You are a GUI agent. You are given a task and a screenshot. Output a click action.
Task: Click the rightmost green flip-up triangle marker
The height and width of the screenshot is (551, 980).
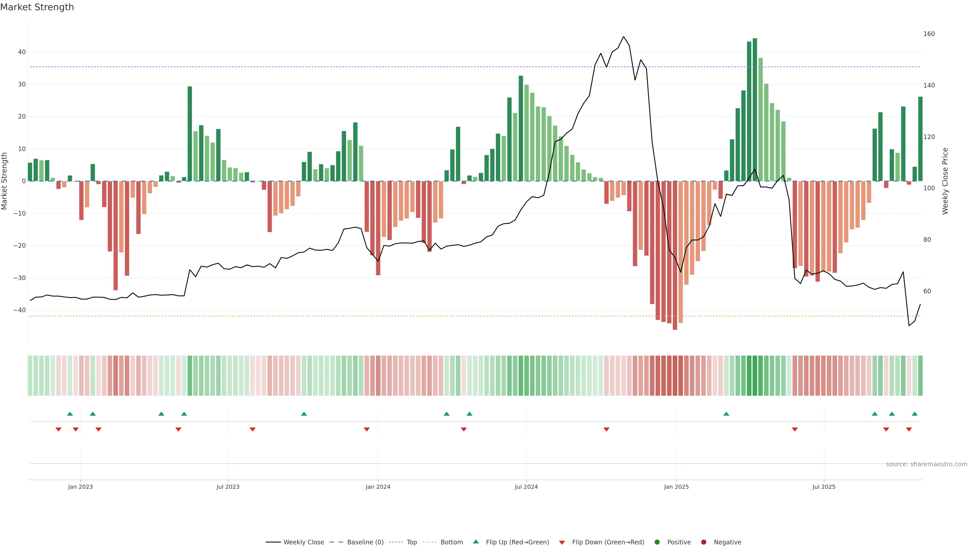tap(915, 414)
